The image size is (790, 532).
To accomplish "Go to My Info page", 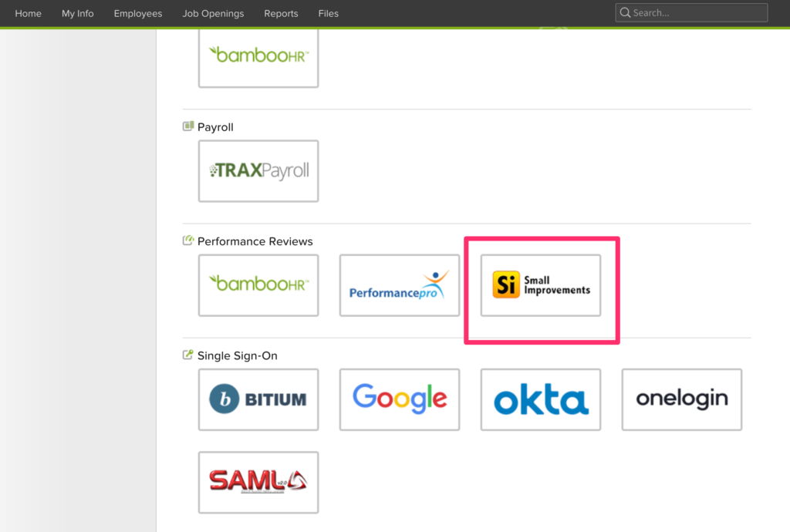I will (x=78, y=14).
